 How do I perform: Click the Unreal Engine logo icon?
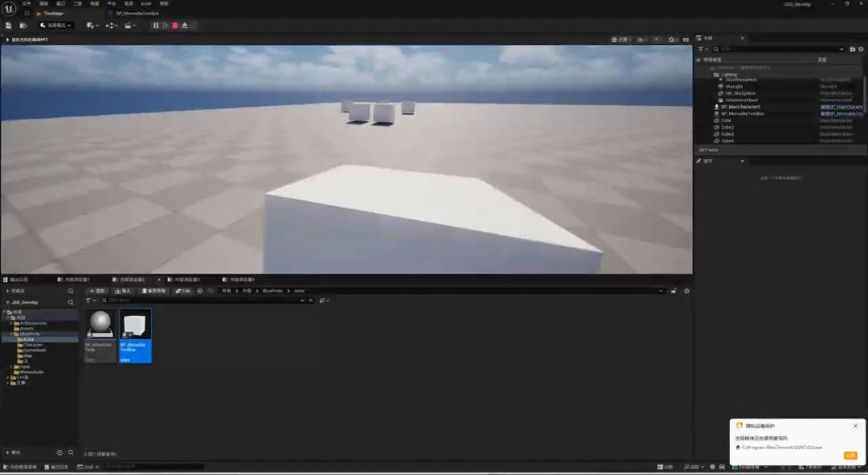[10, 9]
